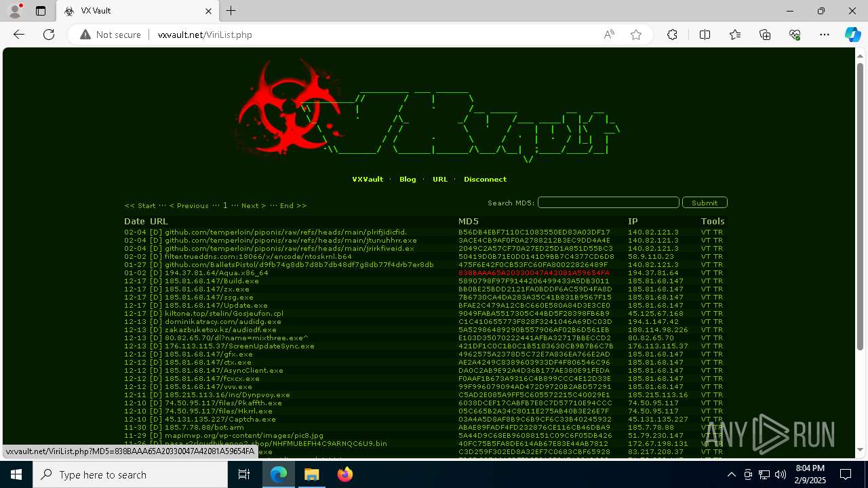The image size is (868, 488).
Task: Open the Edge profile icon
Action: (x=15, y=11)
